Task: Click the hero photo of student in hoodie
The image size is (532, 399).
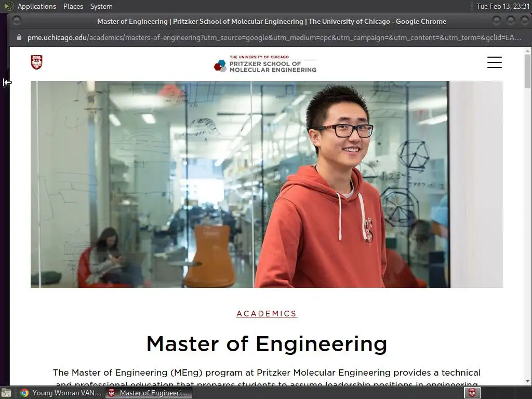Action: (267, 184)
